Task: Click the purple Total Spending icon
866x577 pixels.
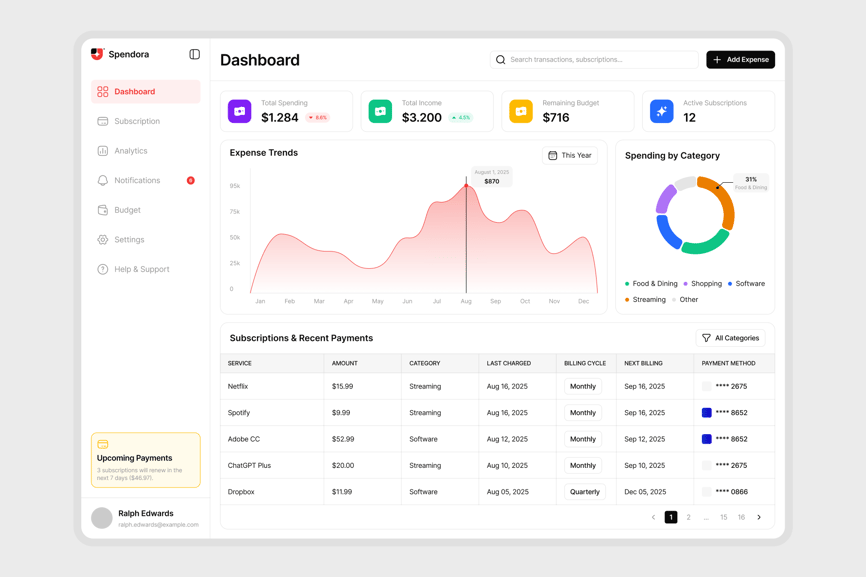Action: [240, 112]
